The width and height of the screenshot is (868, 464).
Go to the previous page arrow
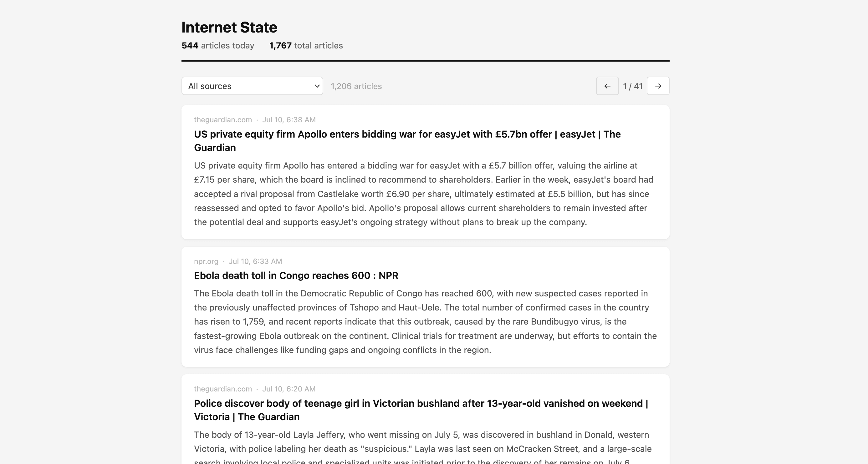point(607,86)
